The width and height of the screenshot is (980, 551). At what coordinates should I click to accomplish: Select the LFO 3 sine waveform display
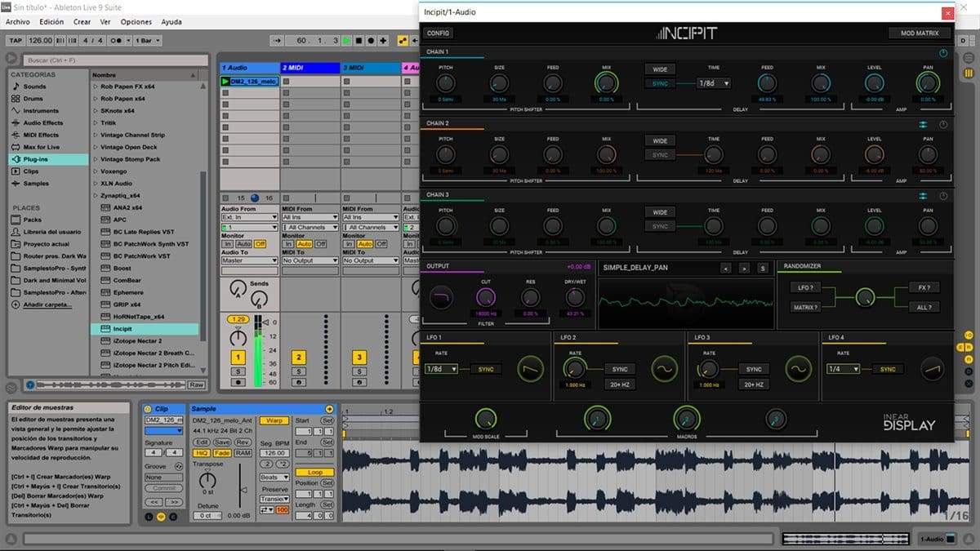(x=799, y=369)
